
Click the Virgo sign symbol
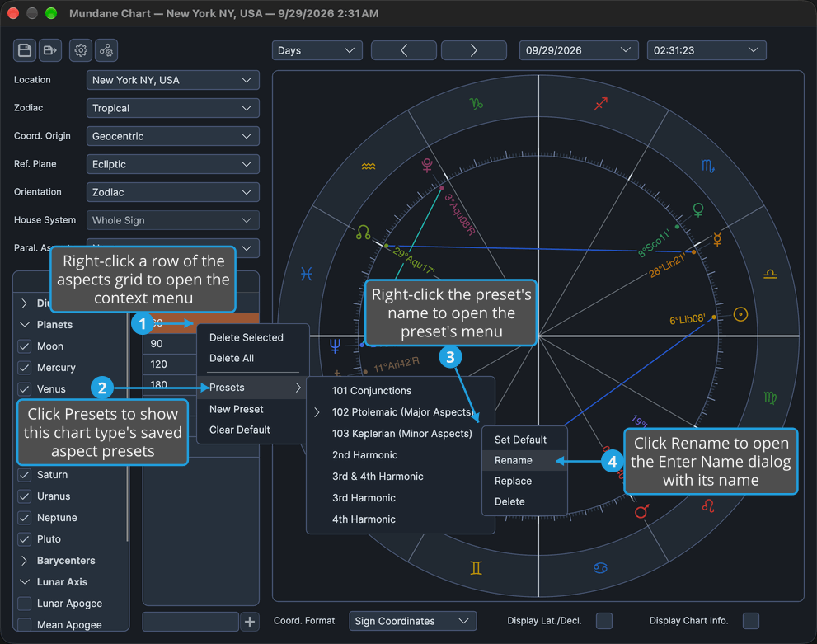click(x=770, y=398)
